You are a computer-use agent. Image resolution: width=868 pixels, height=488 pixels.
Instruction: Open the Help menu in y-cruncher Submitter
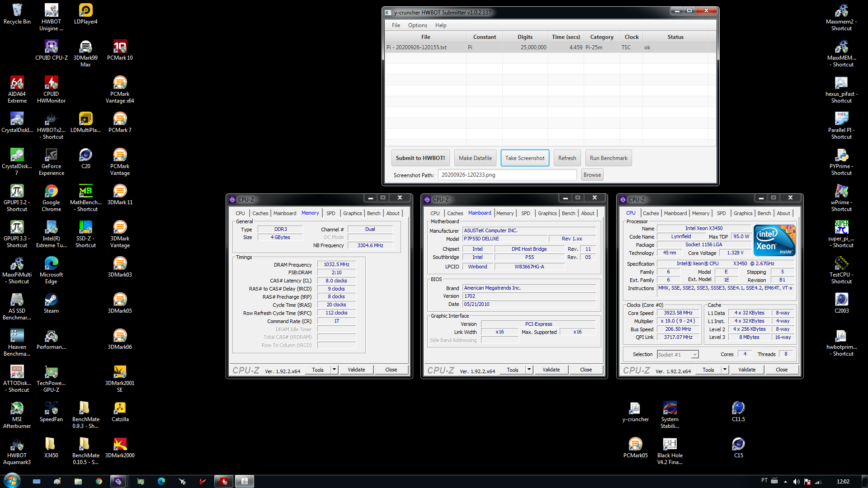tap(441, 25)
